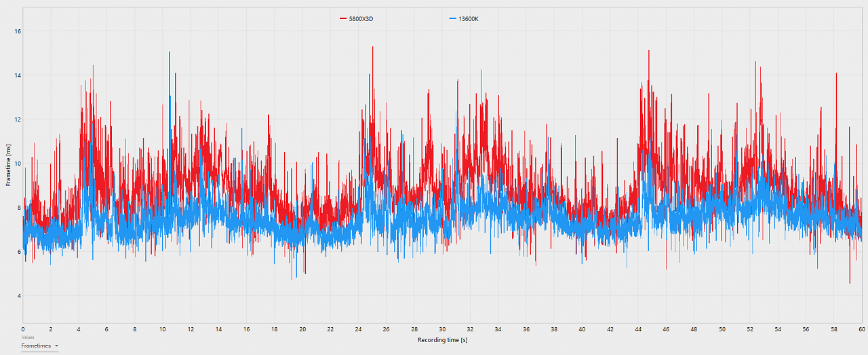Click the x-axis tick label 20

coord(302,329)
